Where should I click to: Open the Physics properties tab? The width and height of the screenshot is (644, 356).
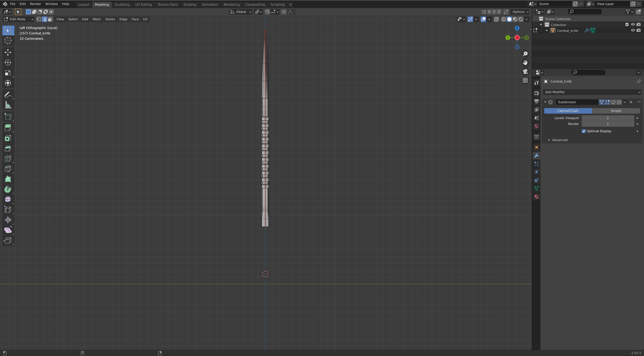(536, 172)
